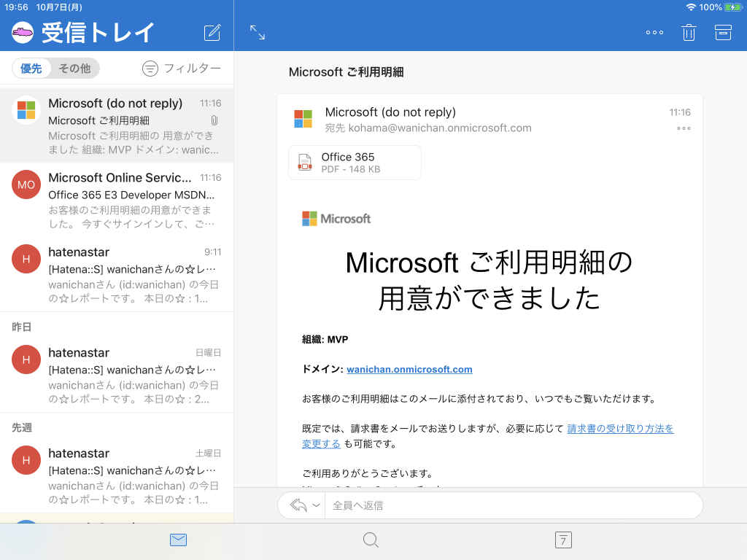
Task: Open the message options dots under 11:16
Action: (684, 128)
